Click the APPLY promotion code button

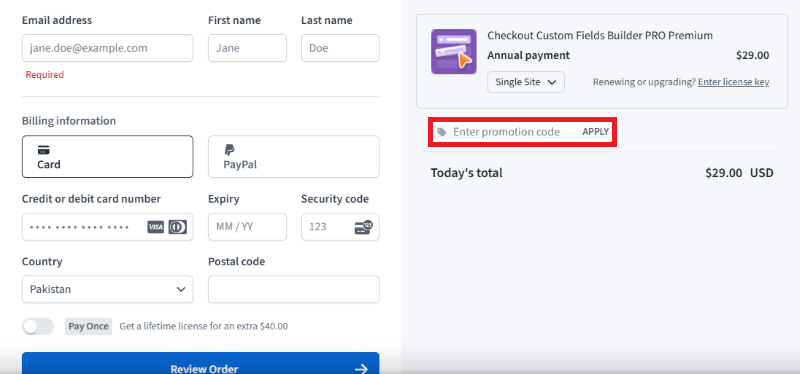point(595,132)
